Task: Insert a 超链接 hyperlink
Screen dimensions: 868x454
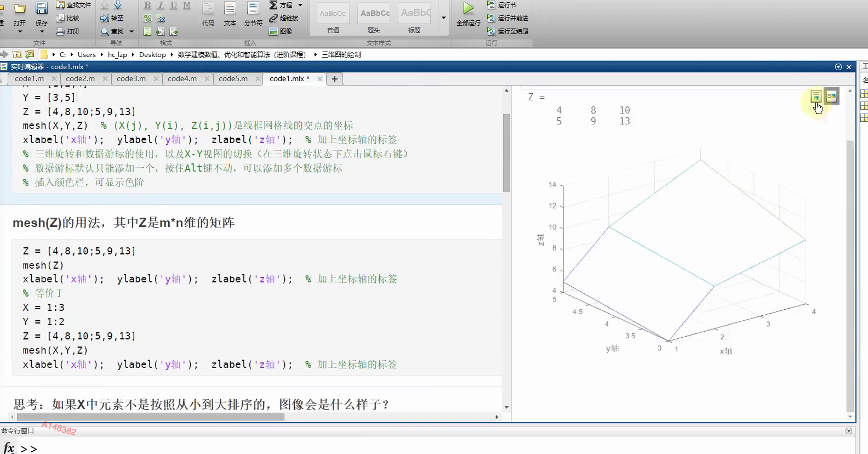Action: pyautogui.click(x=284, y=18)
